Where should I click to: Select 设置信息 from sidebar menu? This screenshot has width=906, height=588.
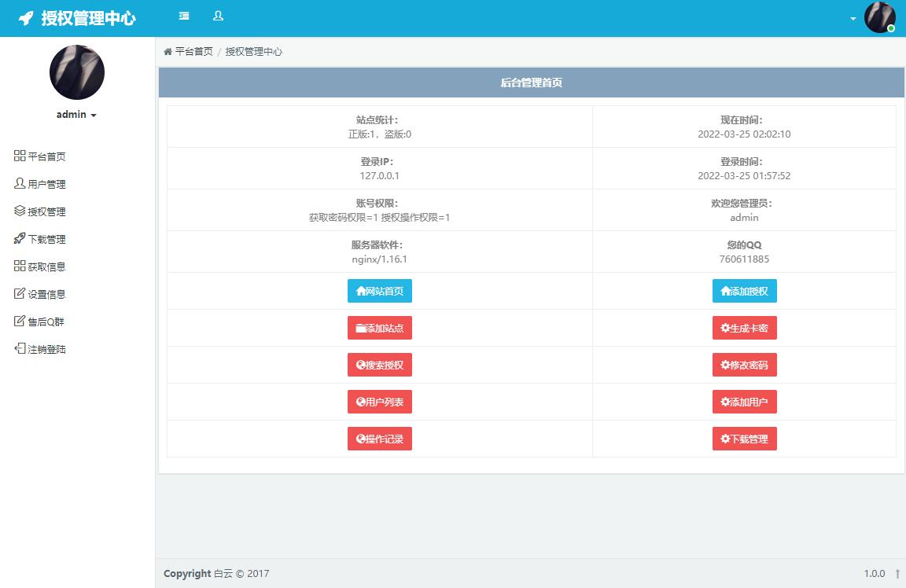click(x=46, y=295)
